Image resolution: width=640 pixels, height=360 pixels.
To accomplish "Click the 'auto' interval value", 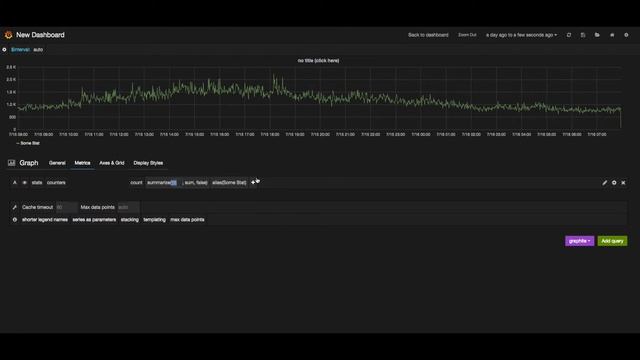I will tap(38, 50).
